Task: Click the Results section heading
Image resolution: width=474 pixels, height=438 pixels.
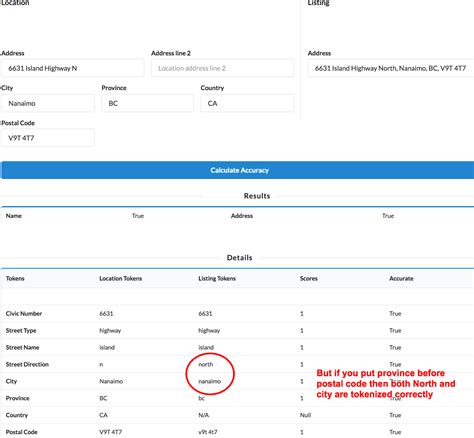Action: pyautogui.click(x=257, y=196)
